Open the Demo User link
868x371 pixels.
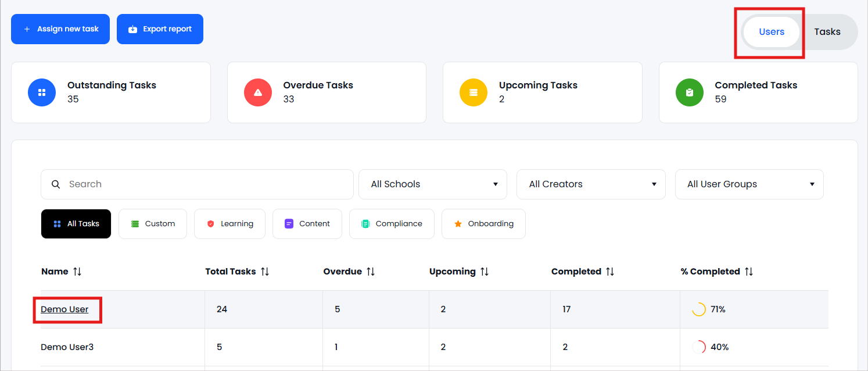pos(64,309)
